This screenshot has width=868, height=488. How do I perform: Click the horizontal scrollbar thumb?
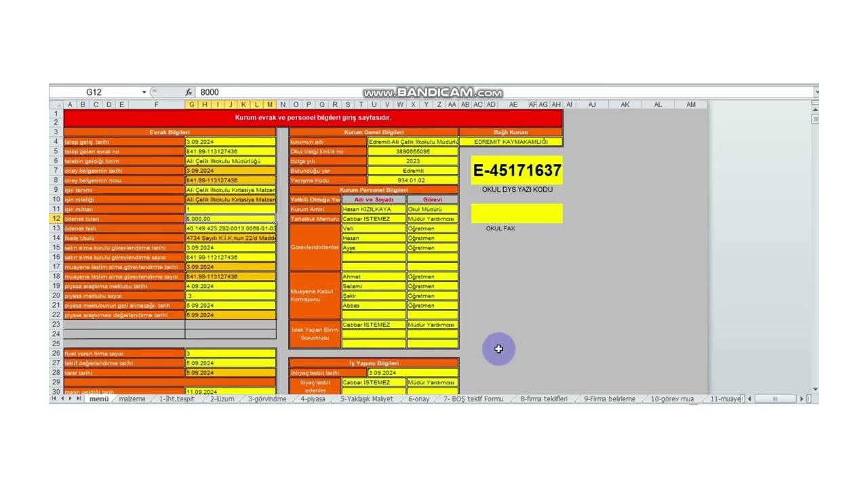point(774,399)
